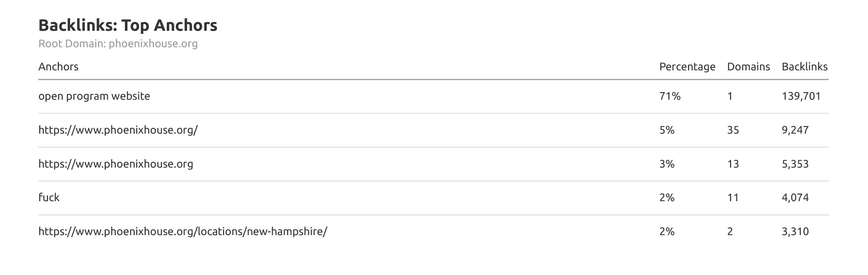Open the https://www.phoenixhouse.org anchor without trailing slash
The image size is (868, 275).
pyautogui.click(x=116, y=164)
